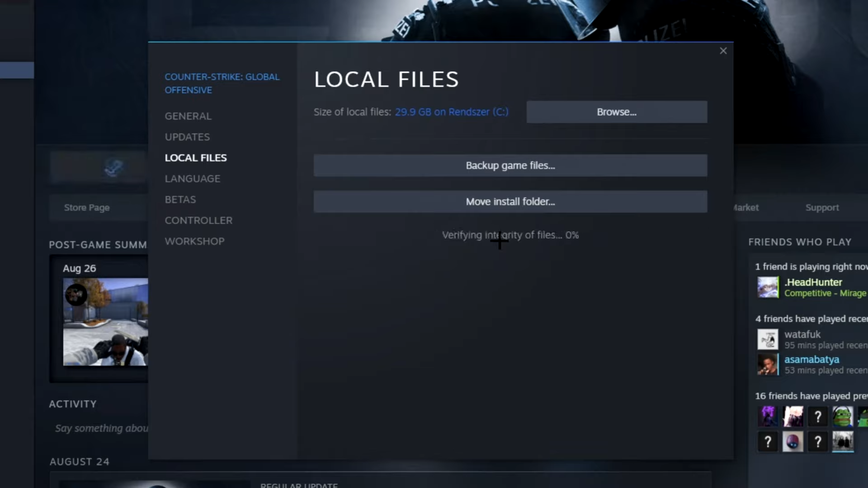Open the Updates settings tab
Screen dimensions: 868x488
click(187, 137)
